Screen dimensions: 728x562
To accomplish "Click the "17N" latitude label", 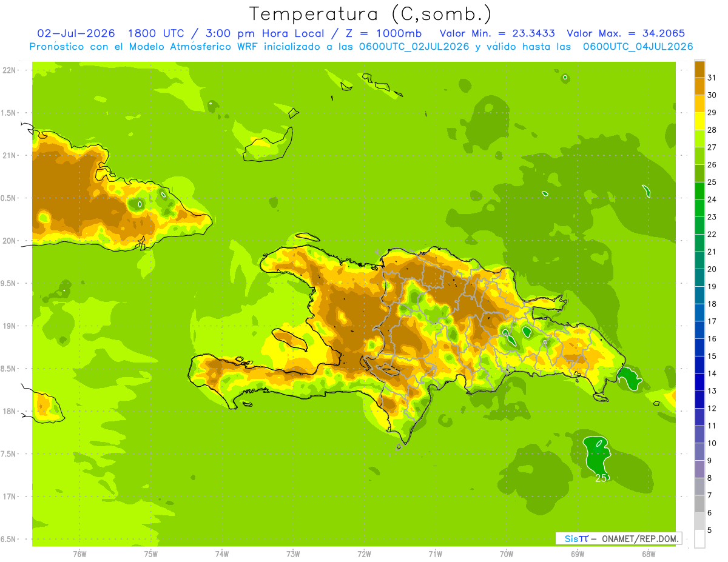I will (9, 497).
